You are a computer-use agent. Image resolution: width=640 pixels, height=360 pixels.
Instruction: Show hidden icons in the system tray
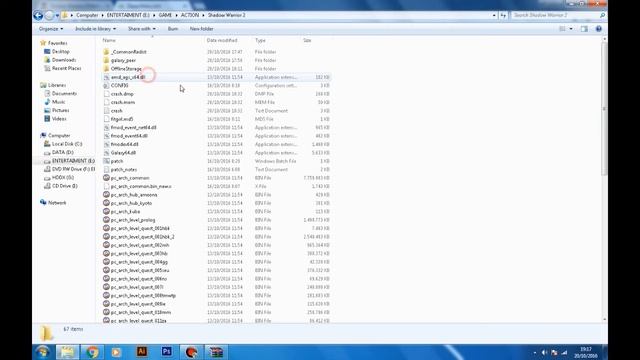pos(535,352)
